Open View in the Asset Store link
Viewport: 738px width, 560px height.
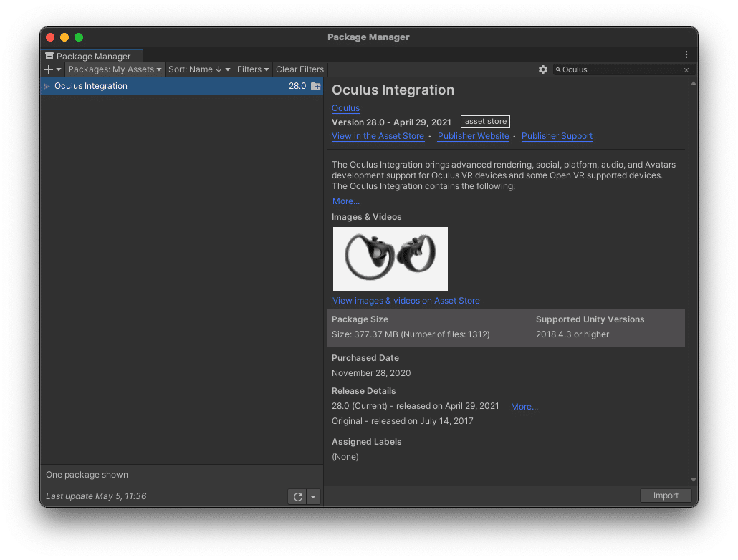pos(378,136)
